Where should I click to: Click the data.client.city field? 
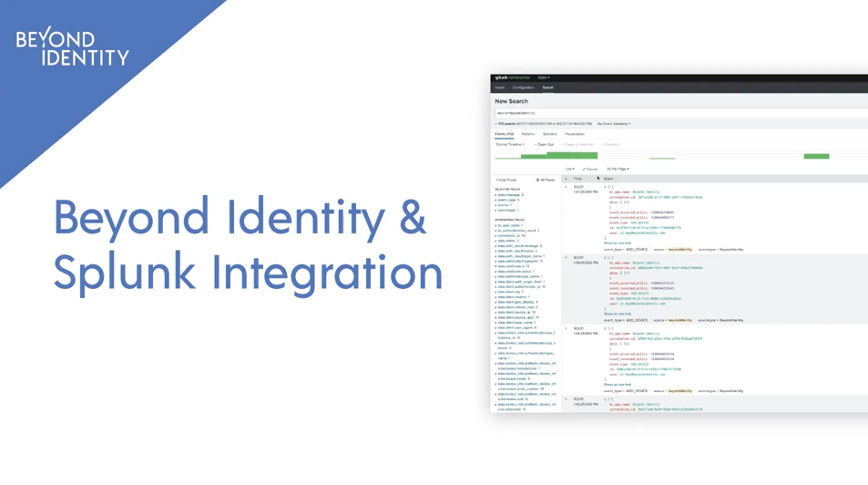point(508,292)
